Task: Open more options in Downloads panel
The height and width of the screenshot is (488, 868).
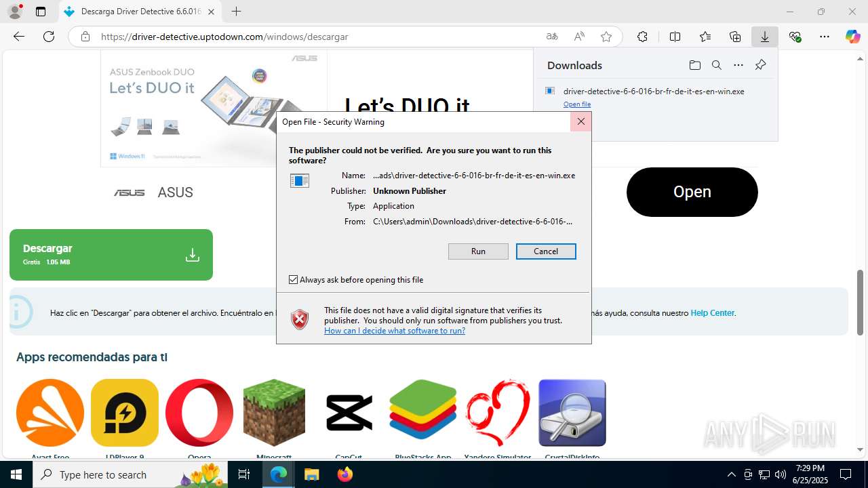Action: [x=738, y=65]
